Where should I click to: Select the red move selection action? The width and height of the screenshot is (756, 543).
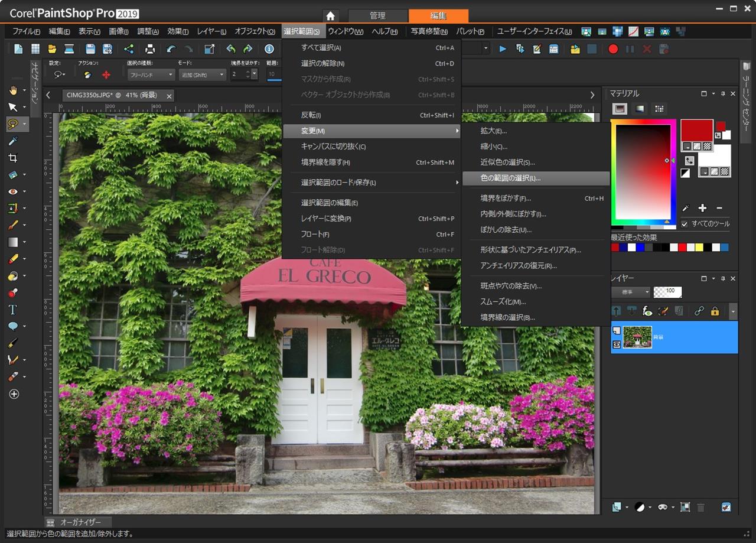[106, 75]
